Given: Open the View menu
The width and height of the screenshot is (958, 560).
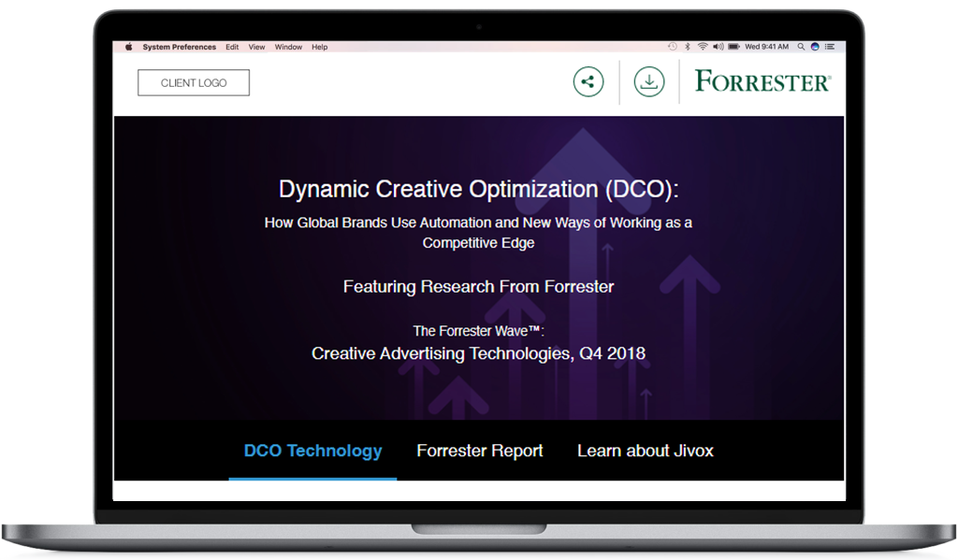Looking at the screenshot, I should point(256,47).
